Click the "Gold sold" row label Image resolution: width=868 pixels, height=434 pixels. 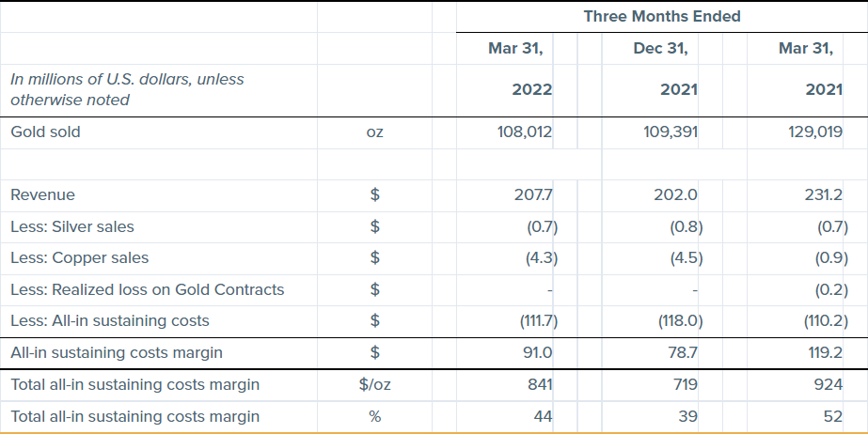click(x=45, y=132)
